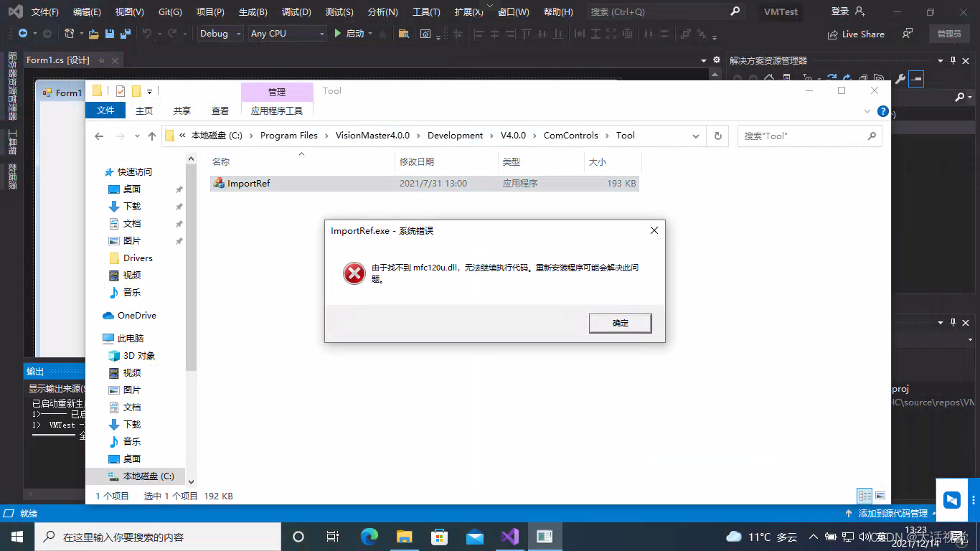Open the 应用程序工具 ribbon tab
980x551 pixels.
[x=277, y=110]
